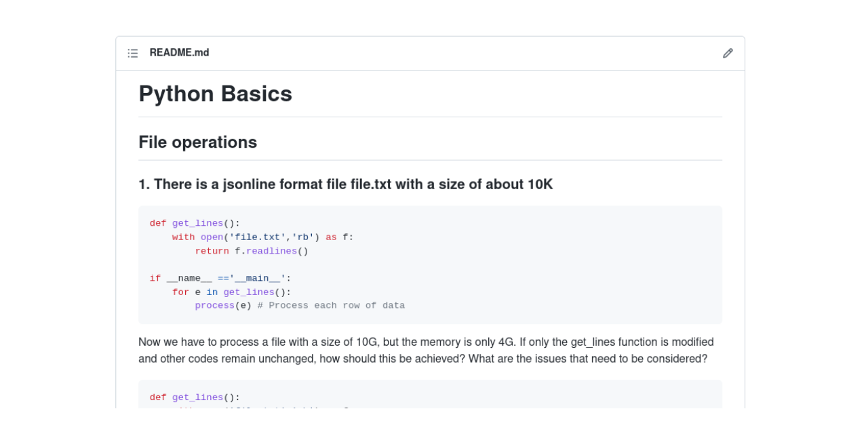Click the pencil icon to edit README
868x434 pixels.
pyautogui.click(x=728, y=53)
